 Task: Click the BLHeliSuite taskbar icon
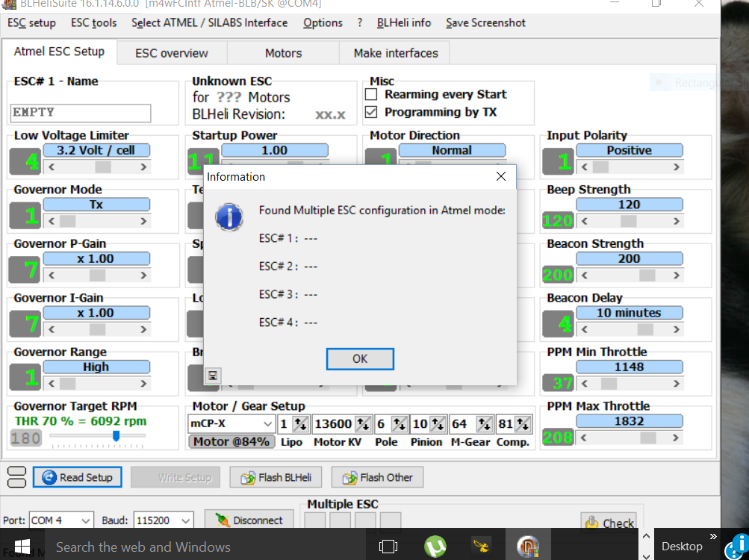point(528,545)
